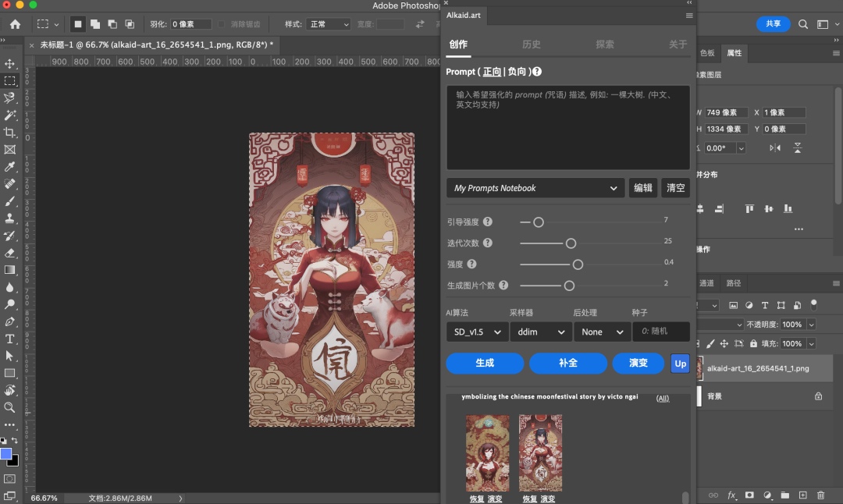Open the fill 100% dropdown

[811, 344]
